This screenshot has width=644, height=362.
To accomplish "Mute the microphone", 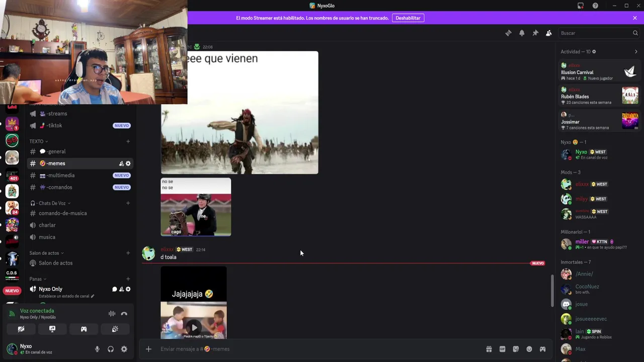I will (x=97, y=349).
